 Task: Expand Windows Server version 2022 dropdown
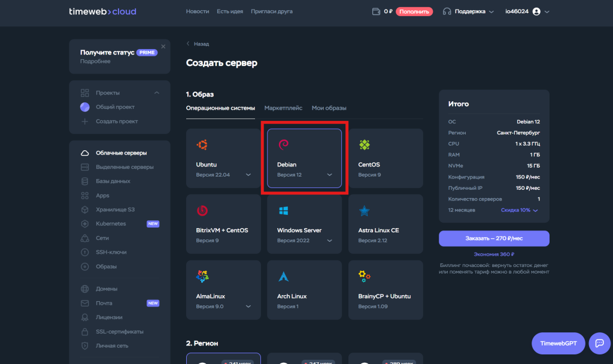(x=330, y=241)
